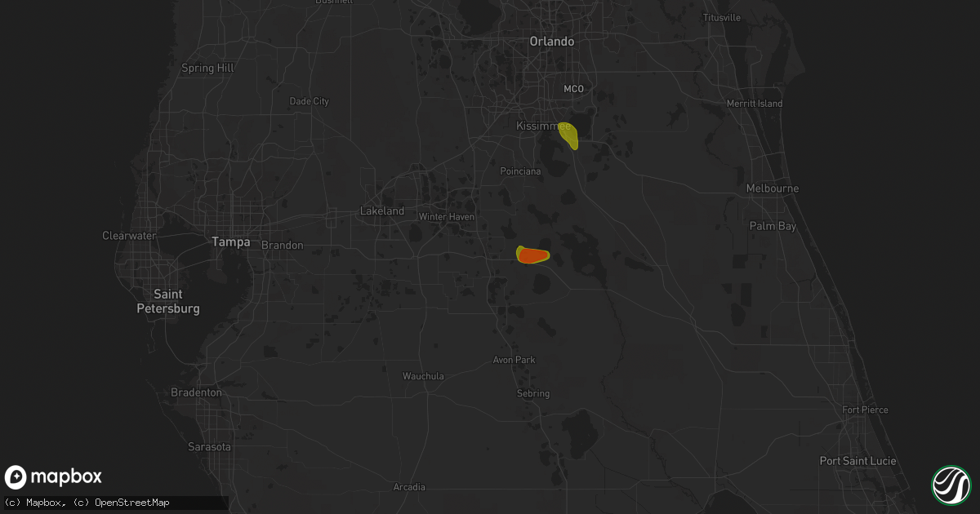Click the Poinciana label
Image resolution: width=980 pixels, height=514 pixels.
coord(520,171)
